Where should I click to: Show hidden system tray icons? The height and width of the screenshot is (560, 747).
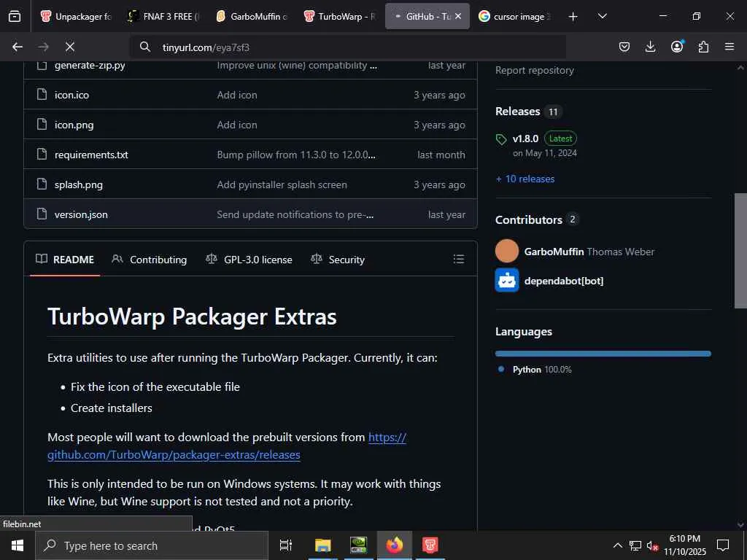pyautogui.click(x=617, y=545)
